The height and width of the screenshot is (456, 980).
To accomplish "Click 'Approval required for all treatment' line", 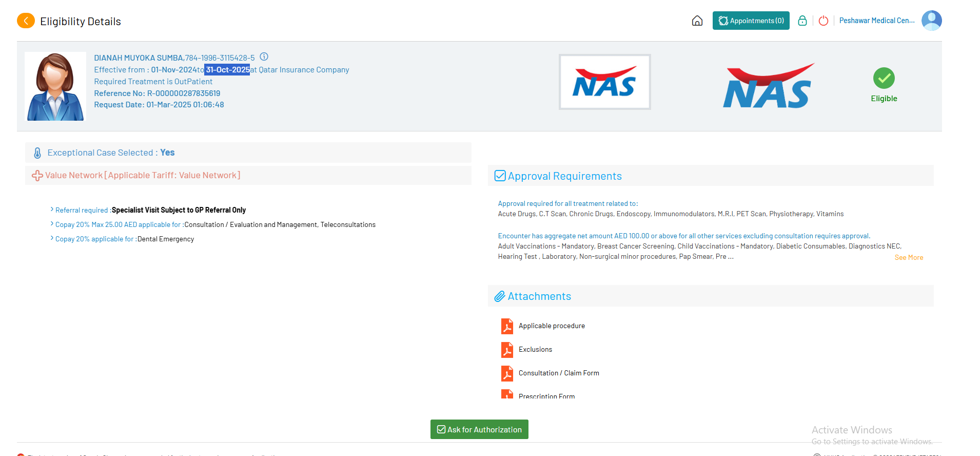I will (x=567, y=203).
